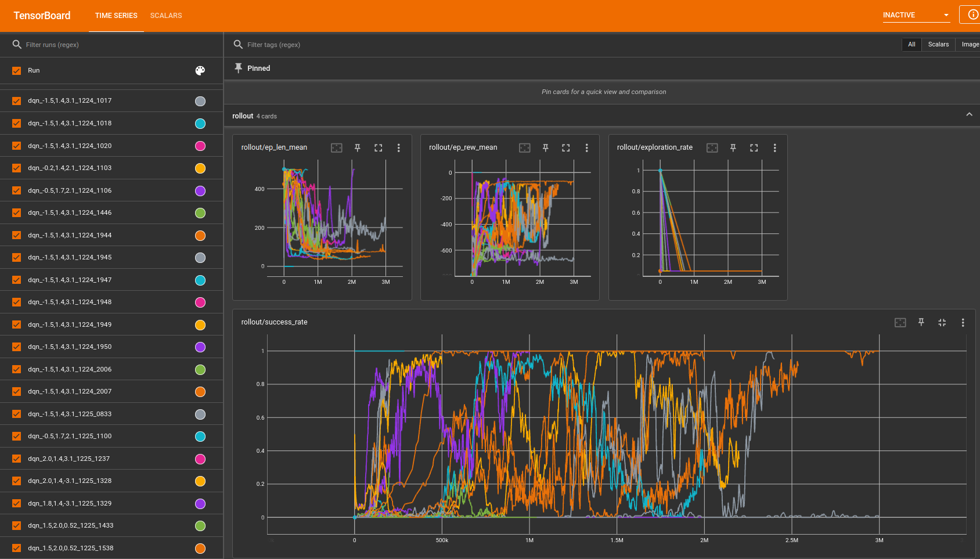Click the rollout/success_rate card title
980x559 pixels.
coord(274,322)
